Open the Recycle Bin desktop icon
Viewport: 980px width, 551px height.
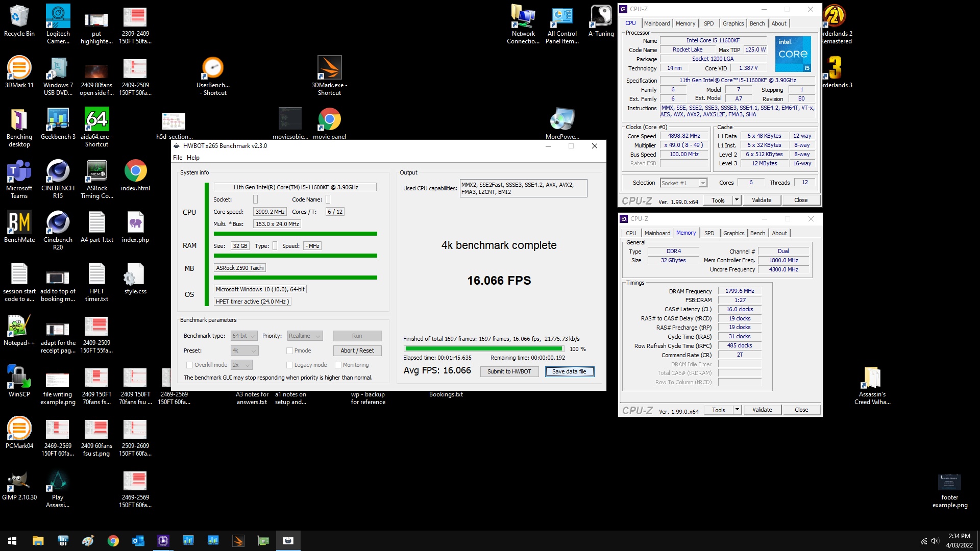point(19,21)
